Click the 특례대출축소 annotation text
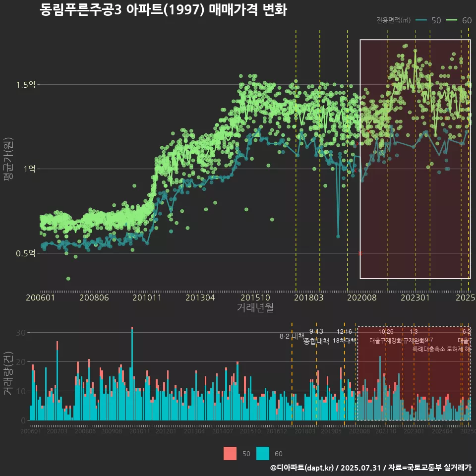 [429, 349]
